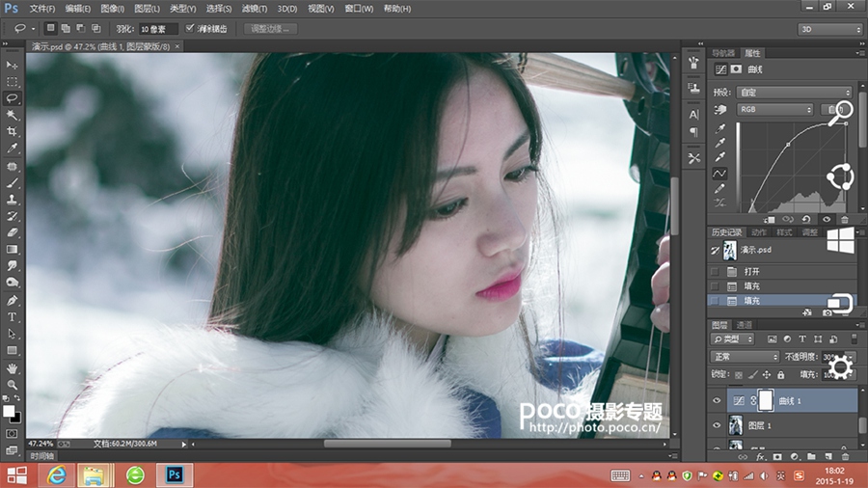Click the delete layer trash icon
This screenshot has width=868, height=488.
845,456
